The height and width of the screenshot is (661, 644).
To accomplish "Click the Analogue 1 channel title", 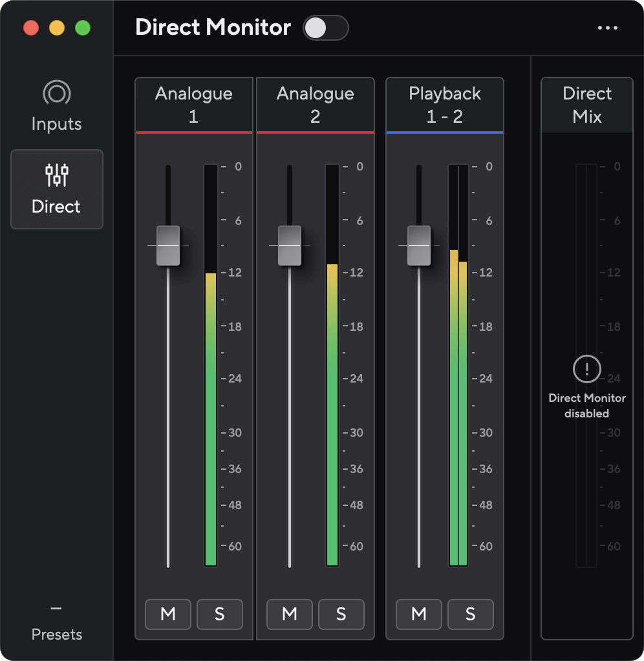I will tap(193, 105).
